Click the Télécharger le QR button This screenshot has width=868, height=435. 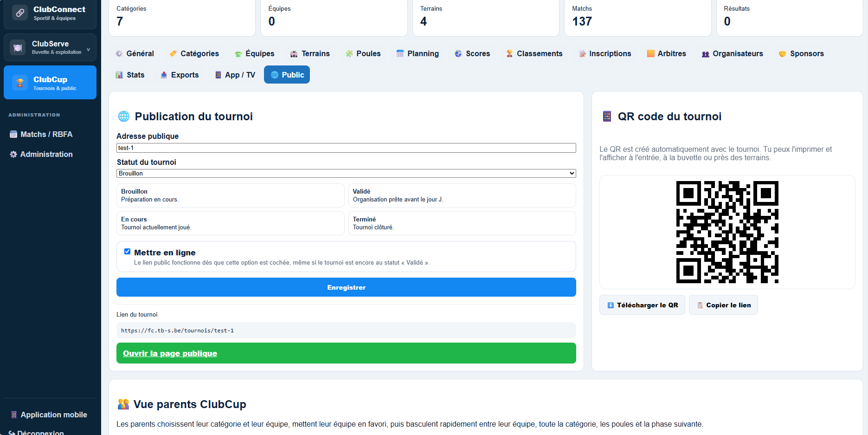642,305
